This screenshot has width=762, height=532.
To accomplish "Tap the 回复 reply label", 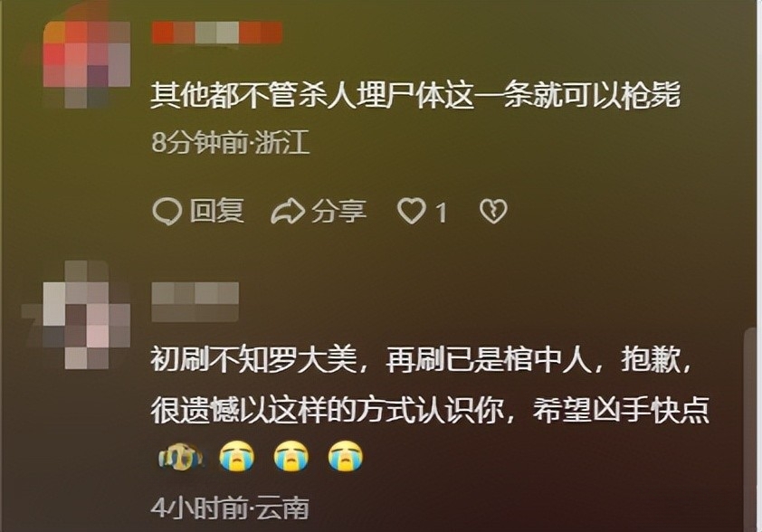I will 216,211.
